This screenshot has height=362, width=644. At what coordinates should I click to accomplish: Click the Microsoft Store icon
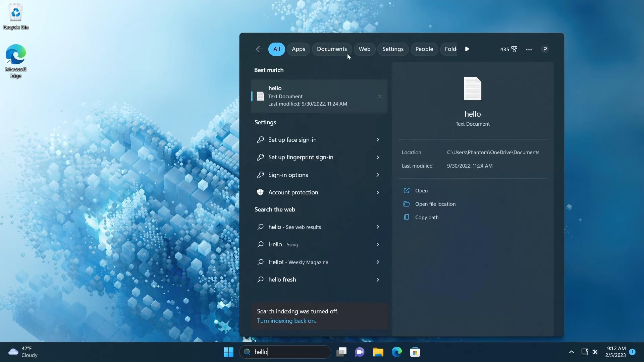coord(415,352)
